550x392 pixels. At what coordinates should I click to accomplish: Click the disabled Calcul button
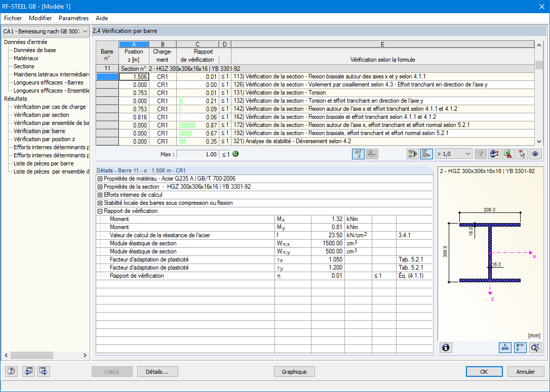[112, 372]
